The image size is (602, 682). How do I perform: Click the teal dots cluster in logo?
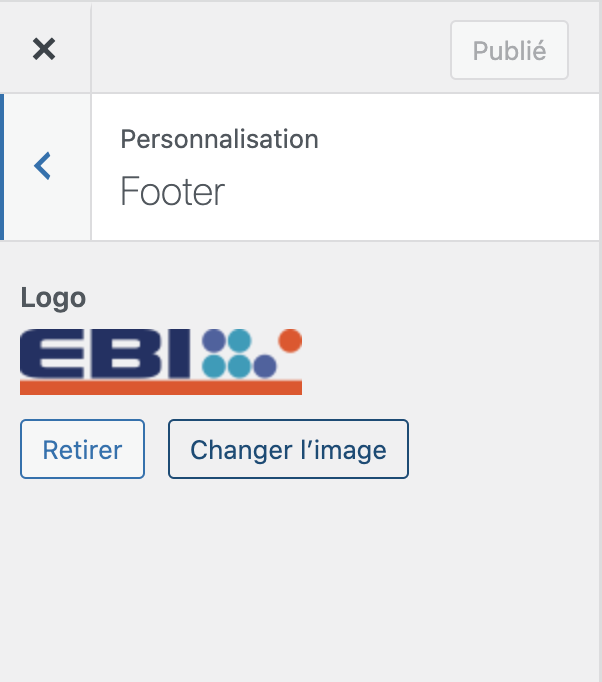(227, 354)
